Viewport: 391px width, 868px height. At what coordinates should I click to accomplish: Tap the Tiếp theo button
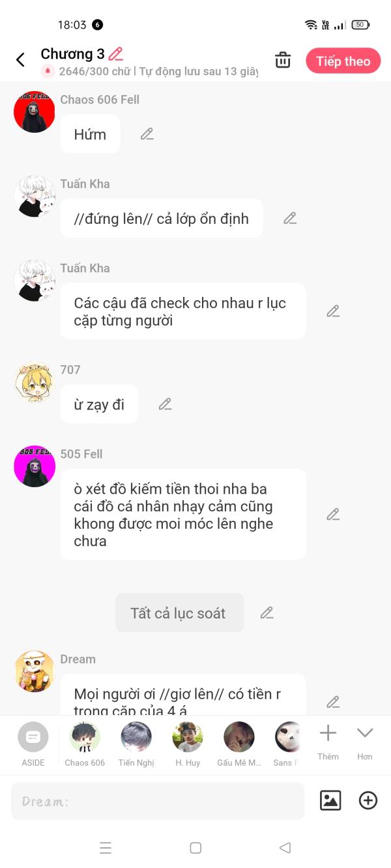pos(343,61)
